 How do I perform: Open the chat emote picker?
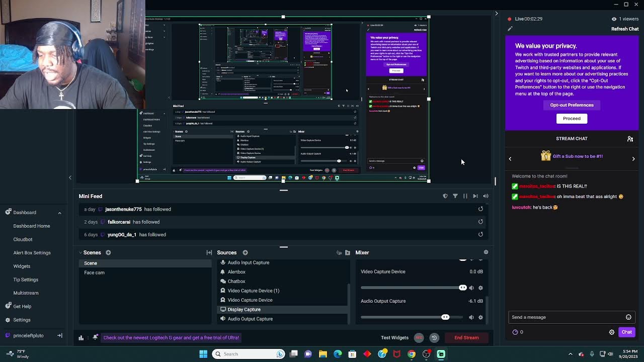point(628,317)
